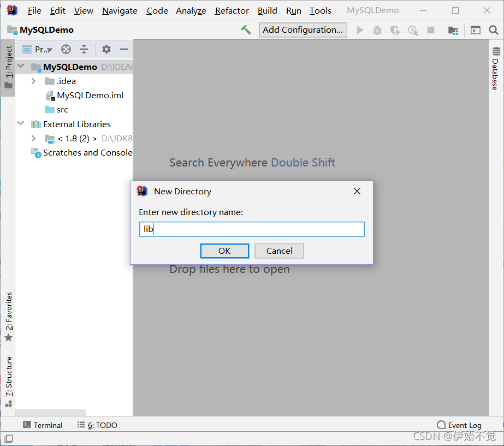
Task: Click the Stop square icon
Action: click(431, 30)
